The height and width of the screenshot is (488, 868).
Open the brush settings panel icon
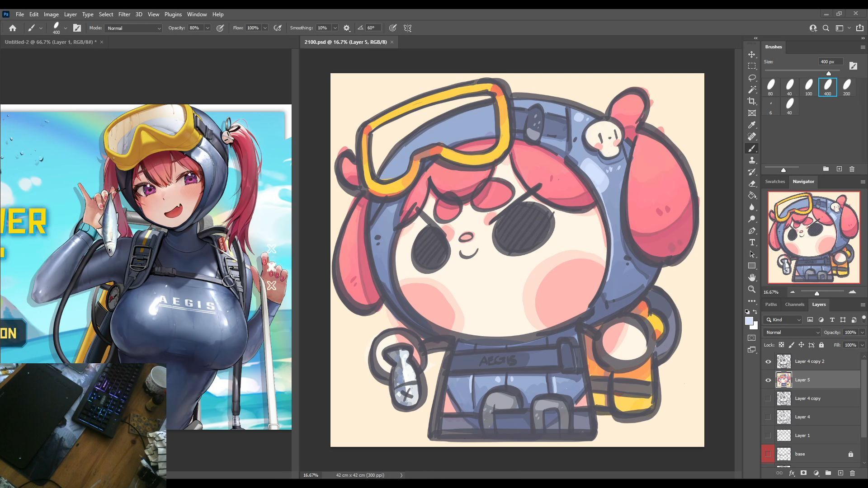[x=77, y=28]
